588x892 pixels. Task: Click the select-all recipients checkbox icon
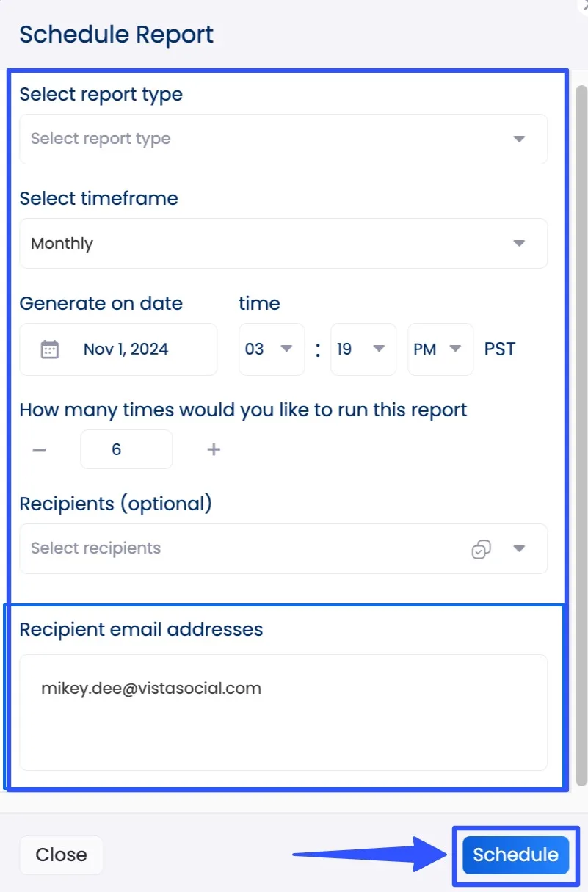pos(481,549)
